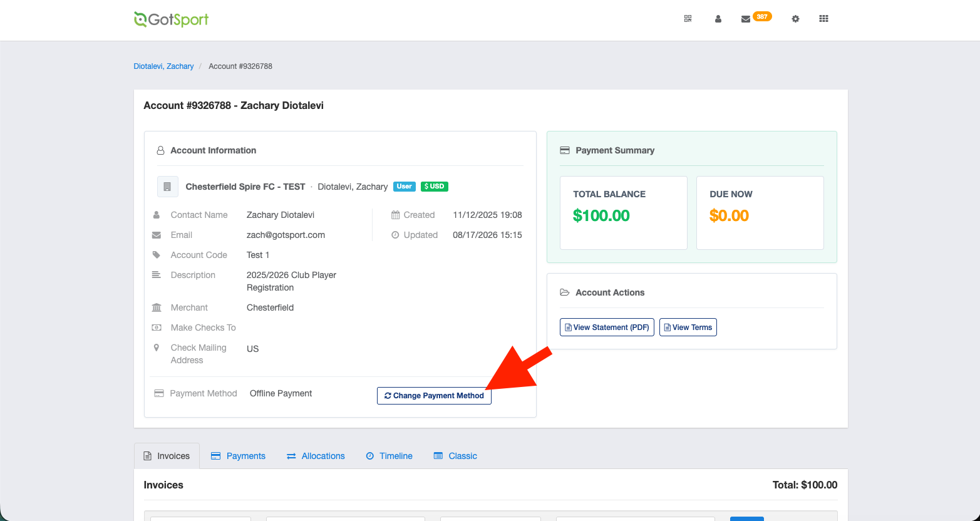Click the Total Balance card
This screenshot has width=980, height=521.
point(624,213)
